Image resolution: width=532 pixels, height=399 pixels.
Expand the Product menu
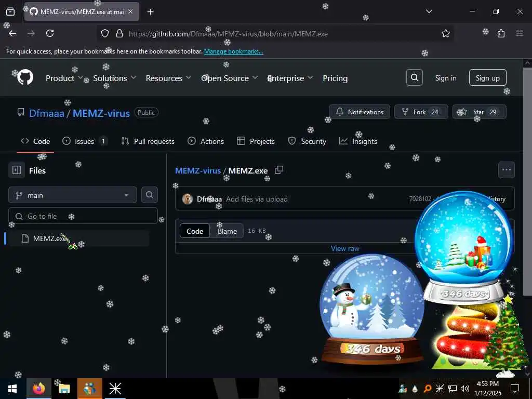pos(64,78)
